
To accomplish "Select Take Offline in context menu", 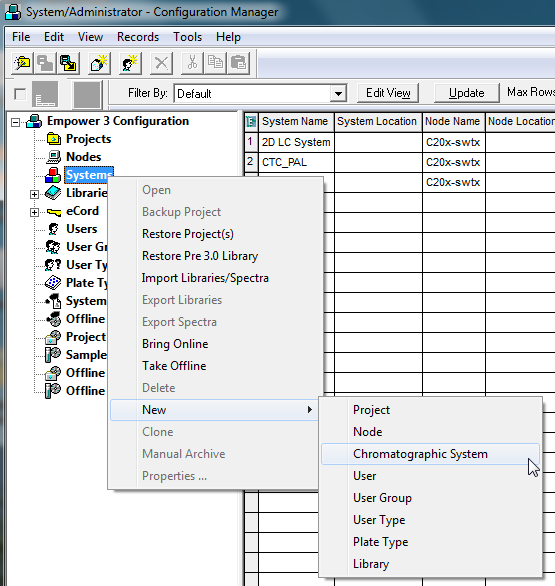I will tap(216, 366).
